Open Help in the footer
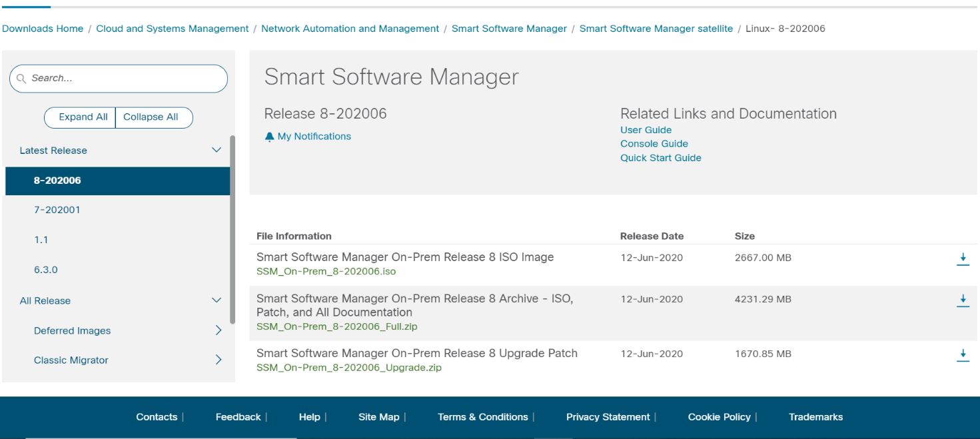This screenshot has height=439, width=980. click(x=309, y=417)
